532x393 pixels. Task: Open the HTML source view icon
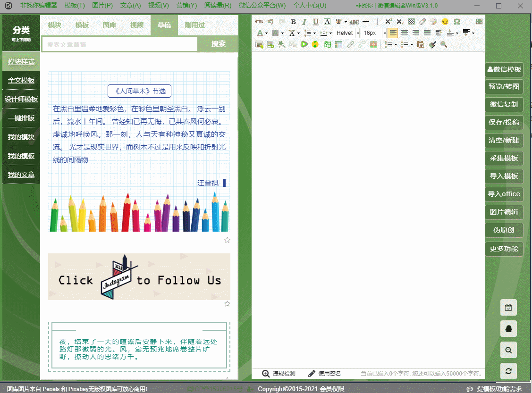tap(259, 22)
